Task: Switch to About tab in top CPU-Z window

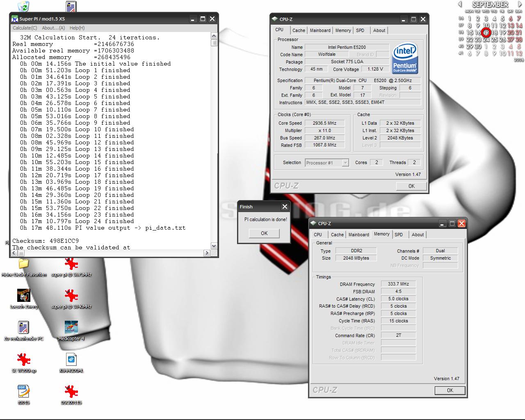Action: [x=379, y=30]
